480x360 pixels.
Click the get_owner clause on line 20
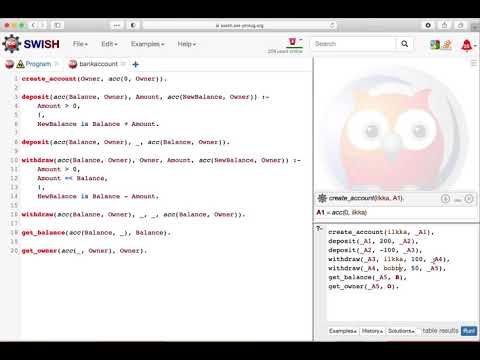coord(84,251)
